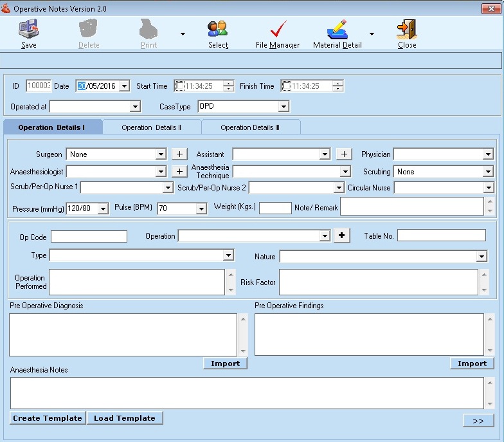Expand the CaseType dropdown

(x=283, y=107)
